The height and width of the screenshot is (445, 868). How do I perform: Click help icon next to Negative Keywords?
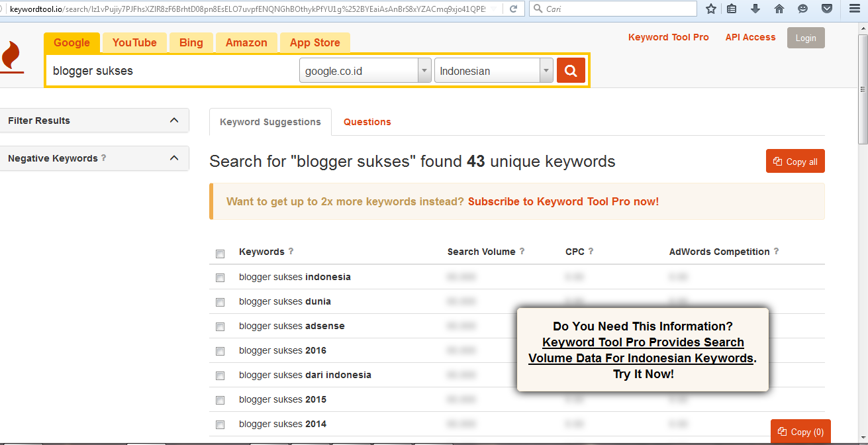coord(104,158)
